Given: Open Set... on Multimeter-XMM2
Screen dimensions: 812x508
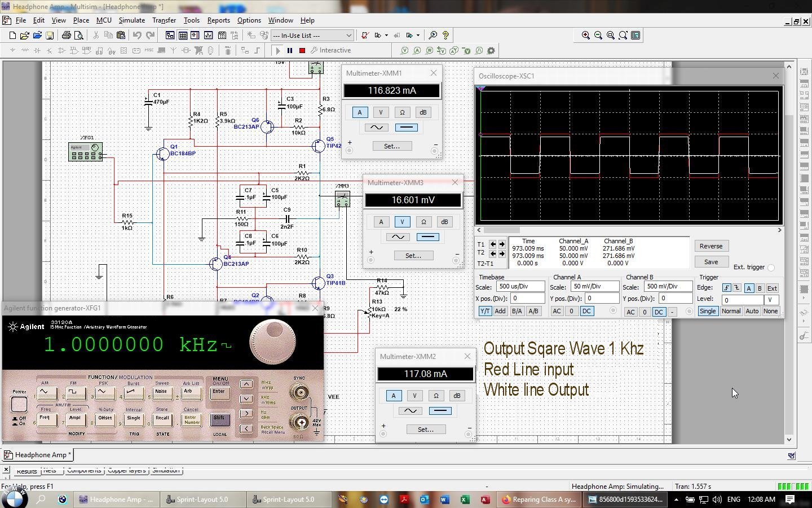Looking at the screenshot, I should (426, 430).
